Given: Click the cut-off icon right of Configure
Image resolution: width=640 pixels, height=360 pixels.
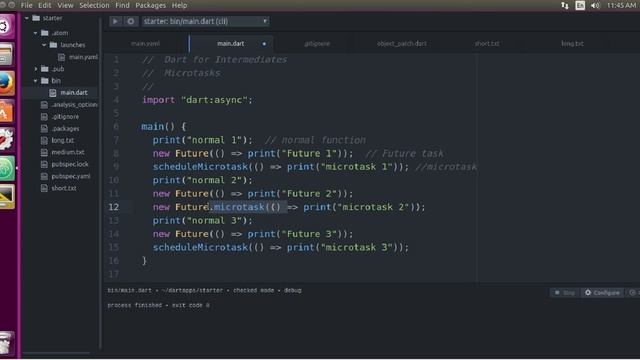Looking at the screenshot, I should pyautogui.click(x=633, y=293).
